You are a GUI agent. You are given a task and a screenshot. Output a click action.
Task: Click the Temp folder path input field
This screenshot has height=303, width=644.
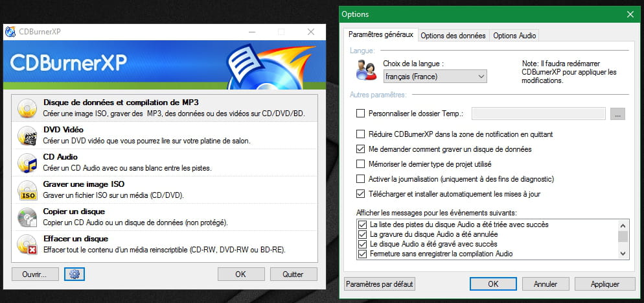538,114
